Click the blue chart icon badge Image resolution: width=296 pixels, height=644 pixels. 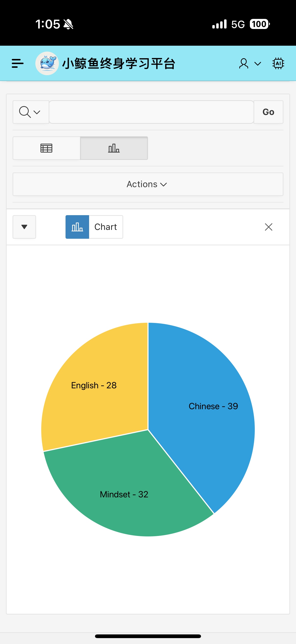(77, 227)
